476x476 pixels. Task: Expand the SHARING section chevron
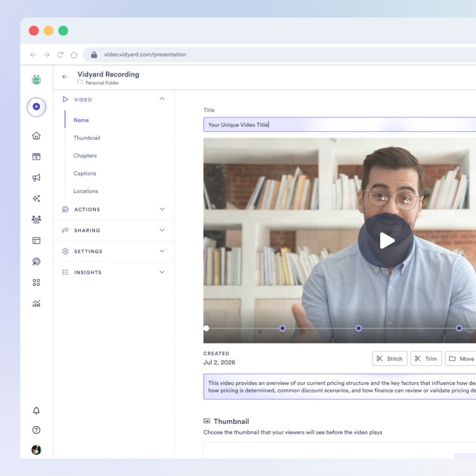tap(162, 230)
